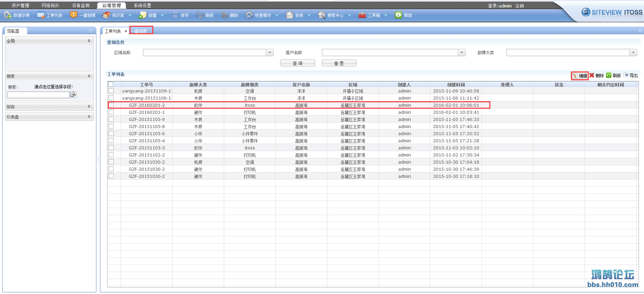Expand the 新建 dropdown arrow
Viewport: 644px width, 294px height.
coord(162,15)
